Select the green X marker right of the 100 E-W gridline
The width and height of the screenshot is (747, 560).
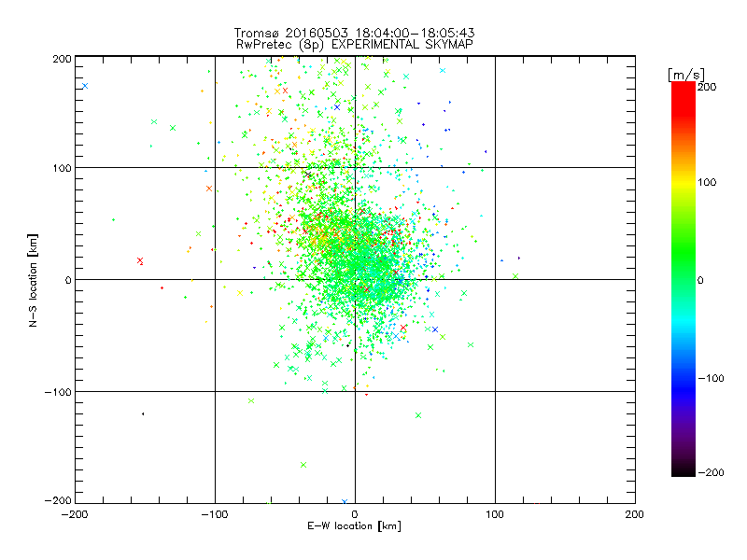[515, 276]
